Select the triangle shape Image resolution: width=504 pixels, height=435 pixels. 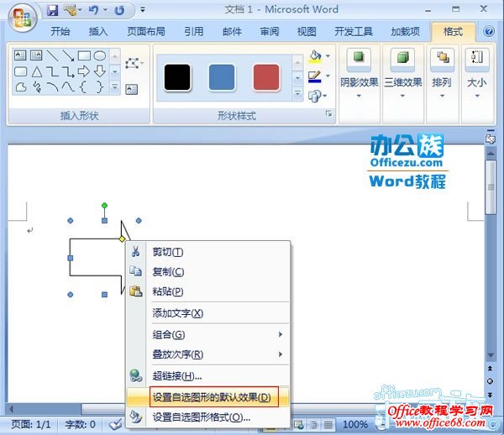[x=37, y=71]
